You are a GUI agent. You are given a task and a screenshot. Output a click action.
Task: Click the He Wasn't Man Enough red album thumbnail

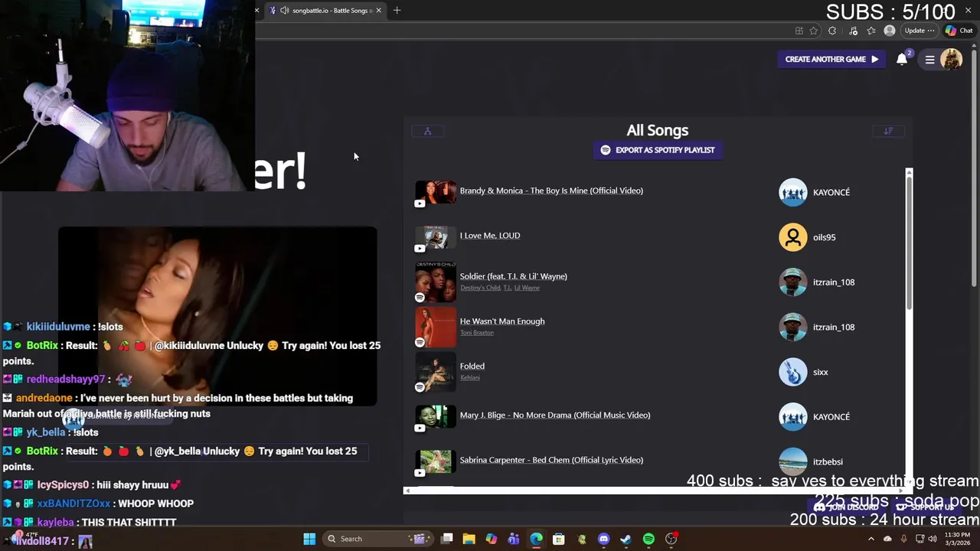tap(436, 327)
